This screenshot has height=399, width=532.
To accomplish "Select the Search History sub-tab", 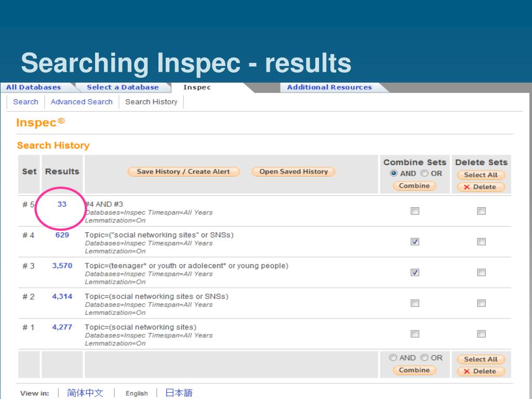I will (x=151, y=102).
